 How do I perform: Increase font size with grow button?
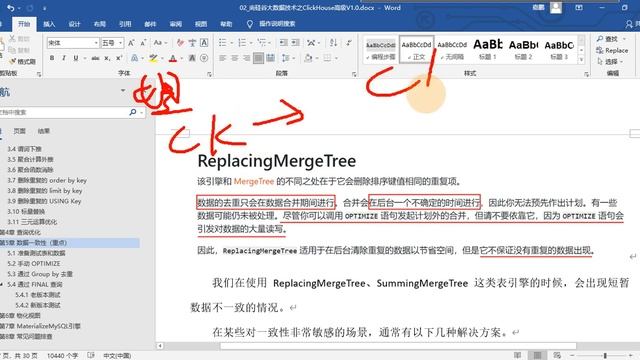[131, 43]
